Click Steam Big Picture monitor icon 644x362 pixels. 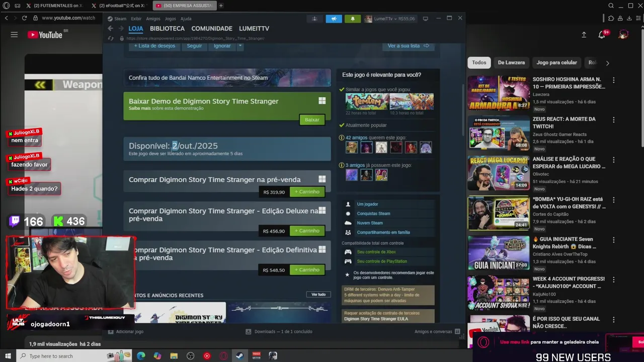pos(425,19)
